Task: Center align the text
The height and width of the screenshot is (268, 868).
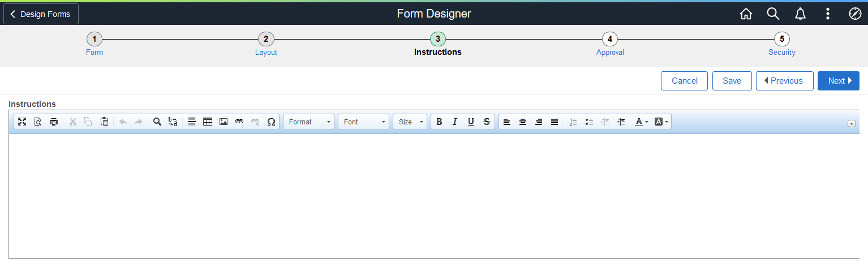Action: click(x=523, y=122)
